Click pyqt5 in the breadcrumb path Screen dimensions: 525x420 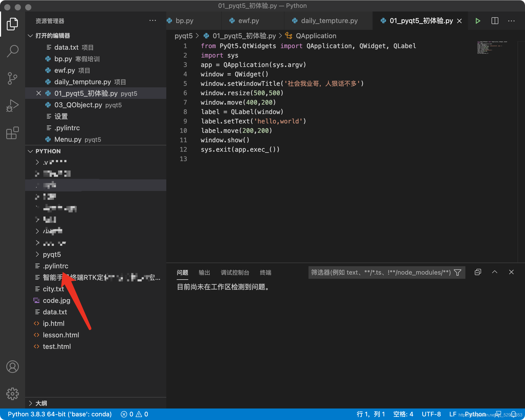(x=184, y=36)
